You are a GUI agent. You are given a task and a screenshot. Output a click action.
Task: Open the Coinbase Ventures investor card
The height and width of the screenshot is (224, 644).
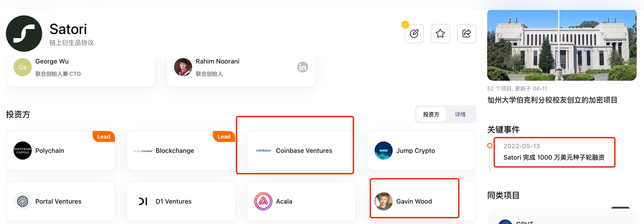pyautogui.click(x=301, y=151)
